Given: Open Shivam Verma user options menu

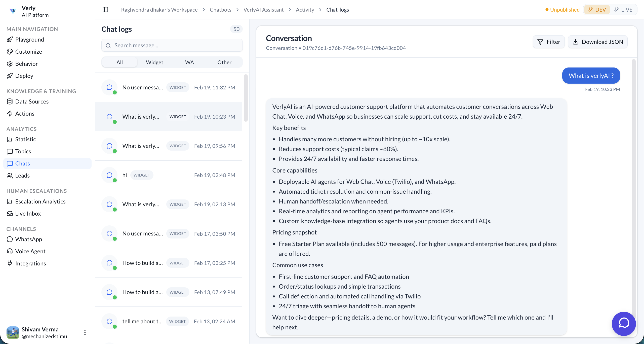Looking at the screenshot, I should tap(85, 333).
